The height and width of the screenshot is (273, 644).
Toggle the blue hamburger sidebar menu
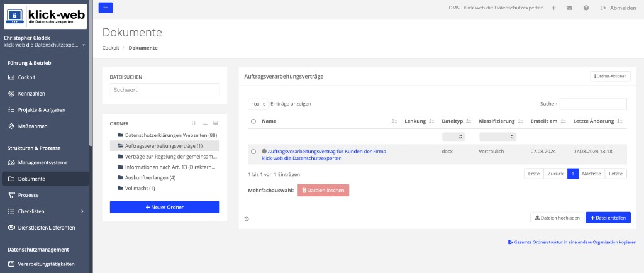click(106, 8)
